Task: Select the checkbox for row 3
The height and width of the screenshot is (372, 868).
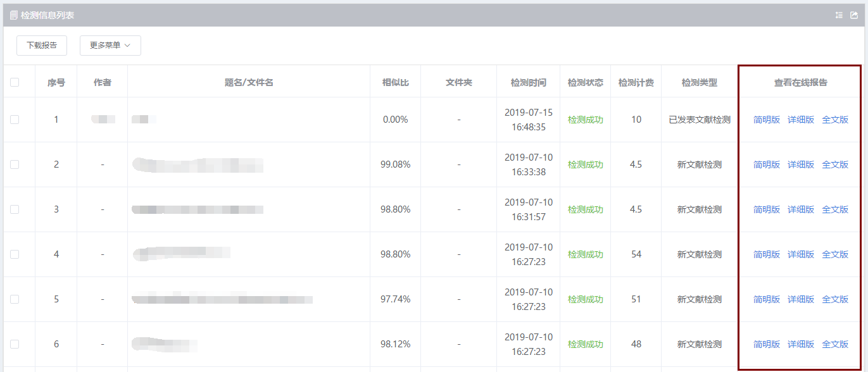Action: pyautogui.click(x=15, y=209)
